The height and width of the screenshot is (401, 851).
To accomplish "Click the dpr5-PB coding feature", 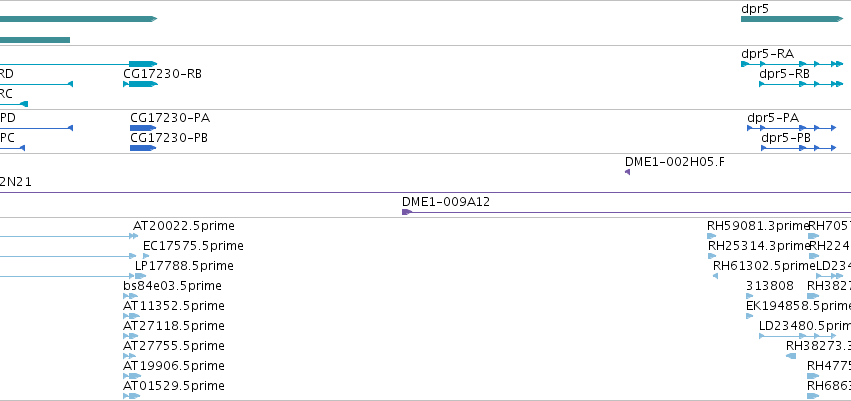I will point(798,148).
